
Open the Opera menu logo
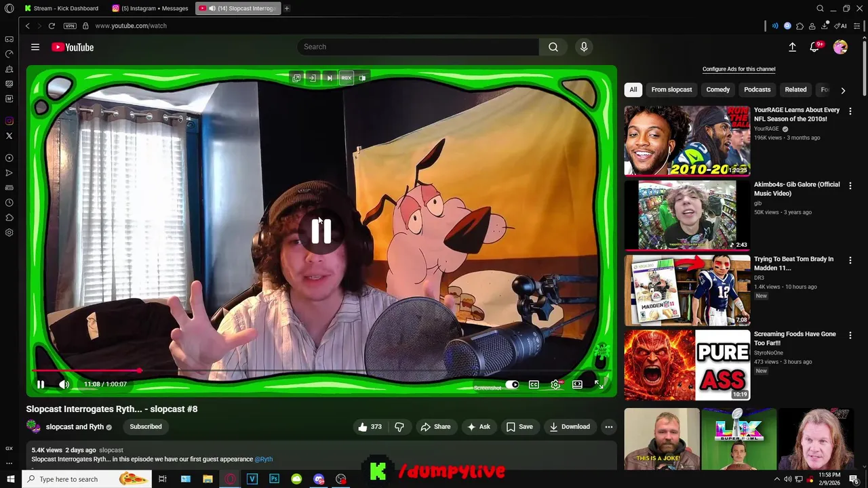[9, 8]
